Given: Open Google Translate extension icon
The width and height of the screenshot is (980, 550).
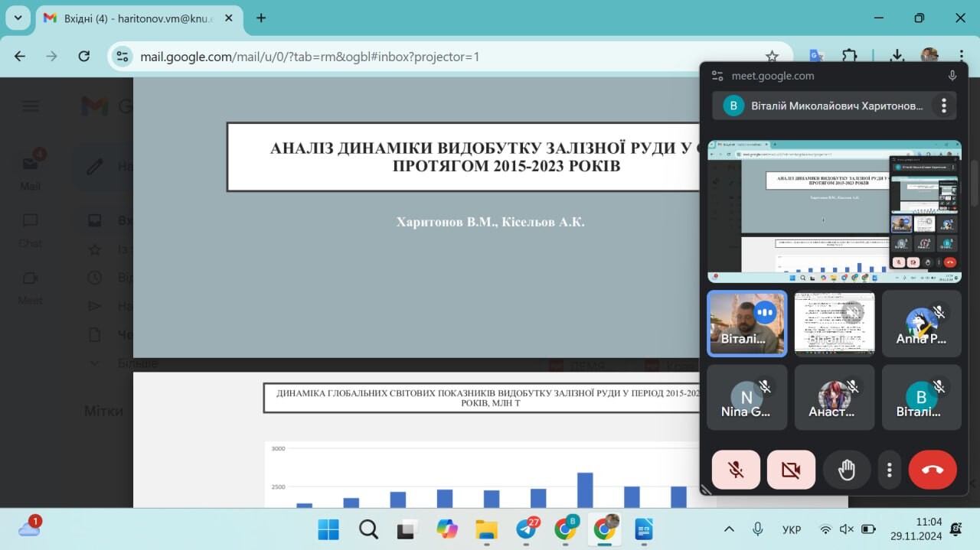Looking at the screenshot, I should [x=816, y=56].
